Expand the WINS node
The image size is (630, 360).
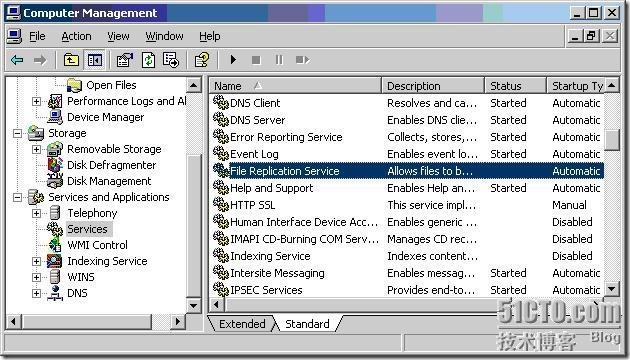[x=36, y=277]
